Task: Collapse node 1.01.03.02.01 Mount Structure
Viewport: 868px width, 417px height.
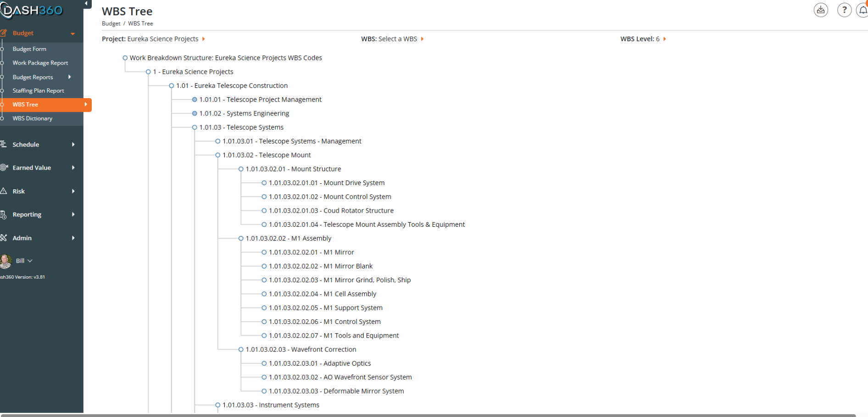Action: click(241, 169)
